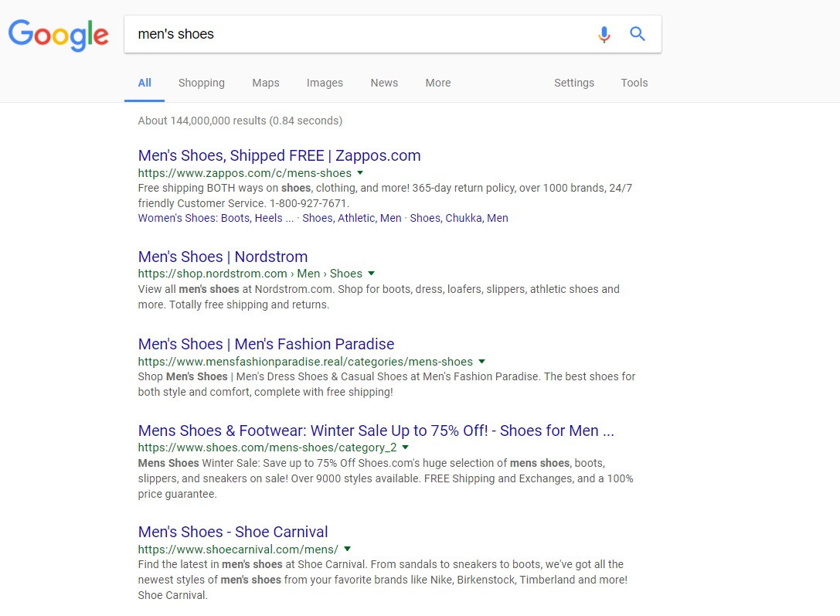This screenshot has height=616, width=840.
Task: Open search Settings
Action: tap(573, 83)
